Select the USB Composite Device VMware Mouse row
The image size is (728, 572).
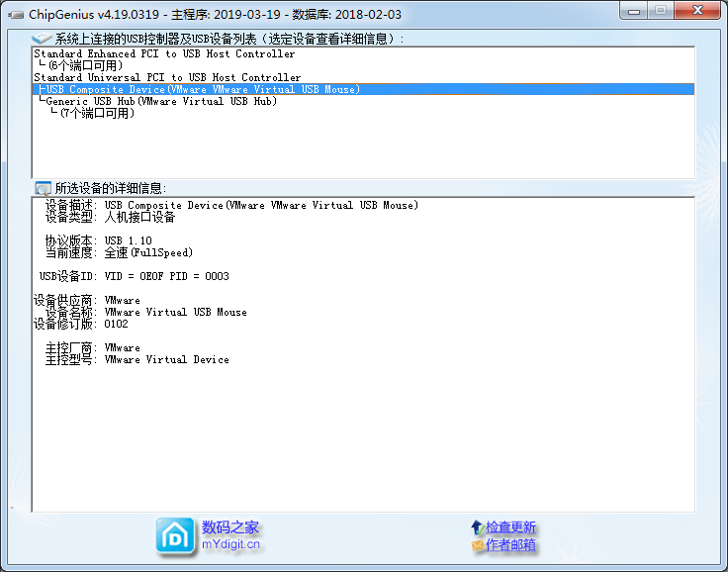coord(364,89)
